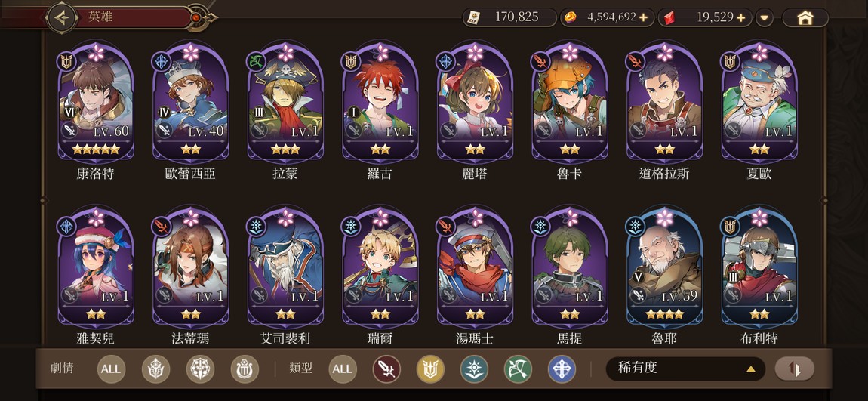Select the third story emblem filter
The image size is (868, 401).
(245, 369)
